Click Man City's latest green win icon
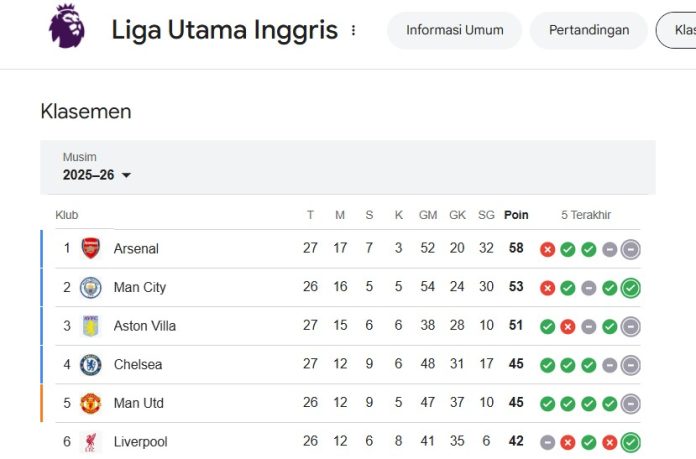This screenshot has width=696, height=459. (630, 288)
